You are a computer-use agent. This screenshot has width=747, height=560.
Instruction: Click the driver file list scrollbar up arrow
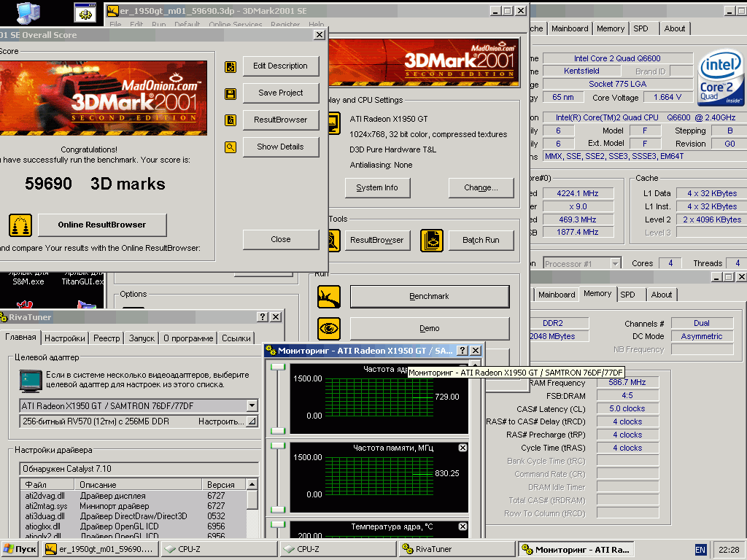252,484
